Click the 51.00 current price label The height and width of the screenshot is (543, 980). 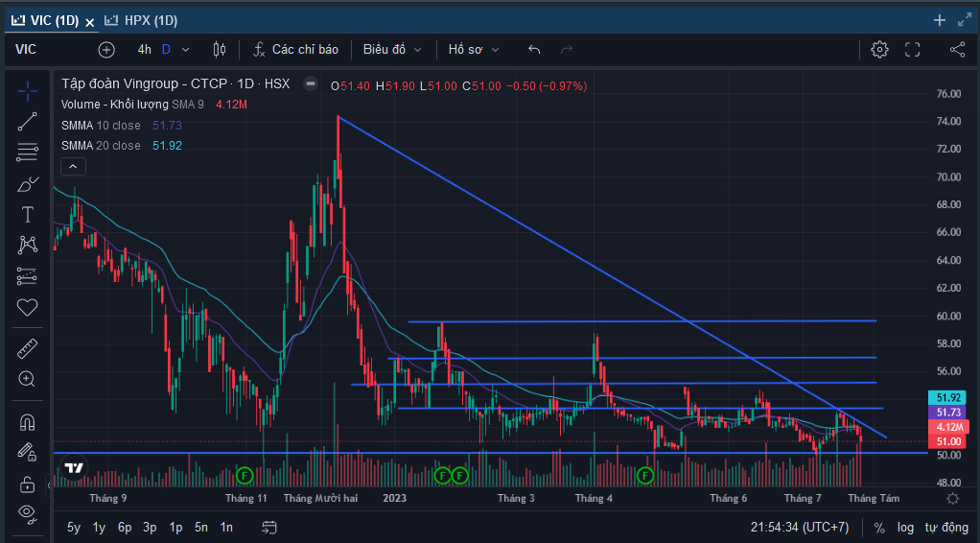coord(948,441)
